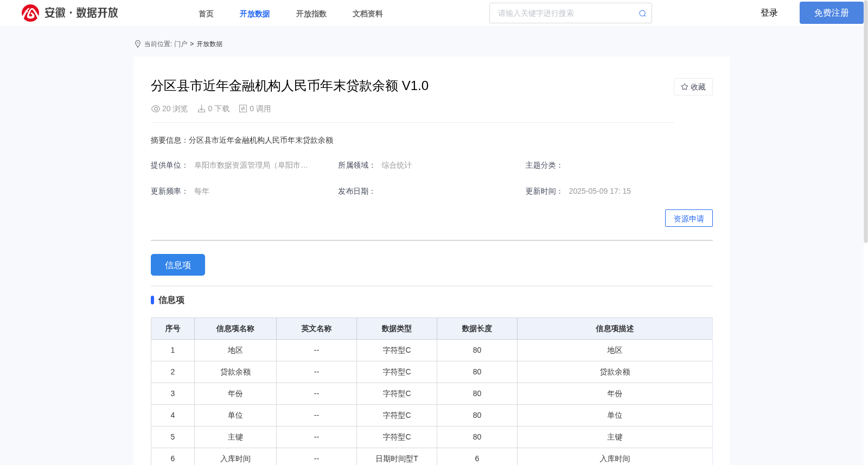Click 贷款余额 in the 信息项描述 column

pyautogui.click(x=615, y=372)
